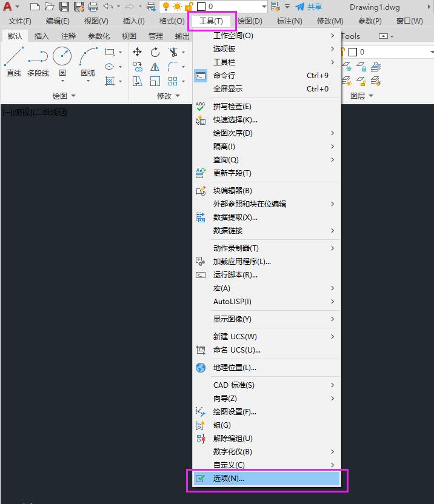This screenshot has width=434, height=504.
Task: Open Drafting Settings (绘图设置) menu item
Action: (x=266, y=412)
